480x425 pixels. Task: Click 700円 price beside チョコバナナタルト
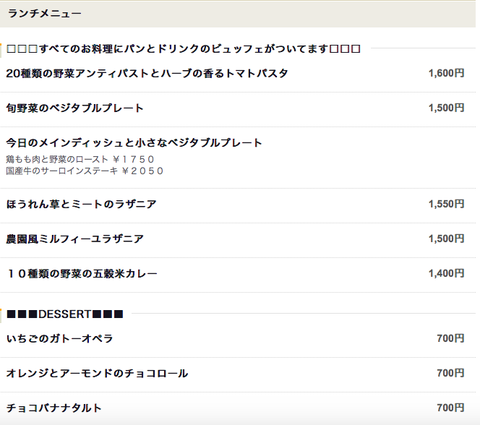tap(450, 408)
